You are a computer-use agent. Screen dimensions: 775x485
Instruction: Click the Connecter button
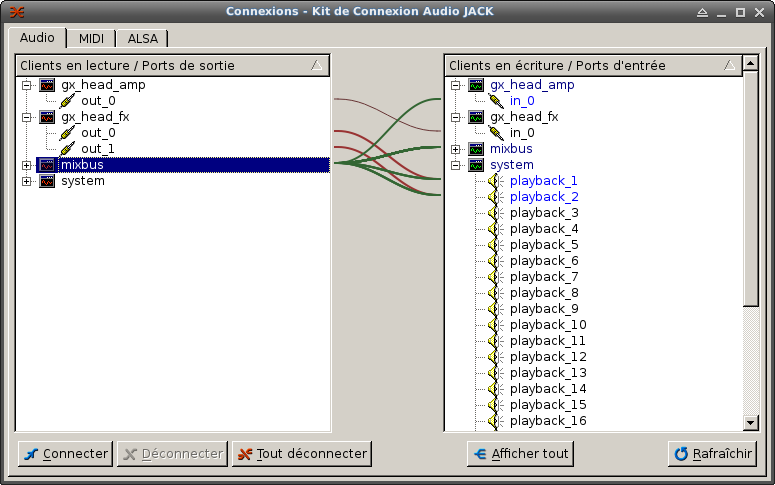point(66,454)
